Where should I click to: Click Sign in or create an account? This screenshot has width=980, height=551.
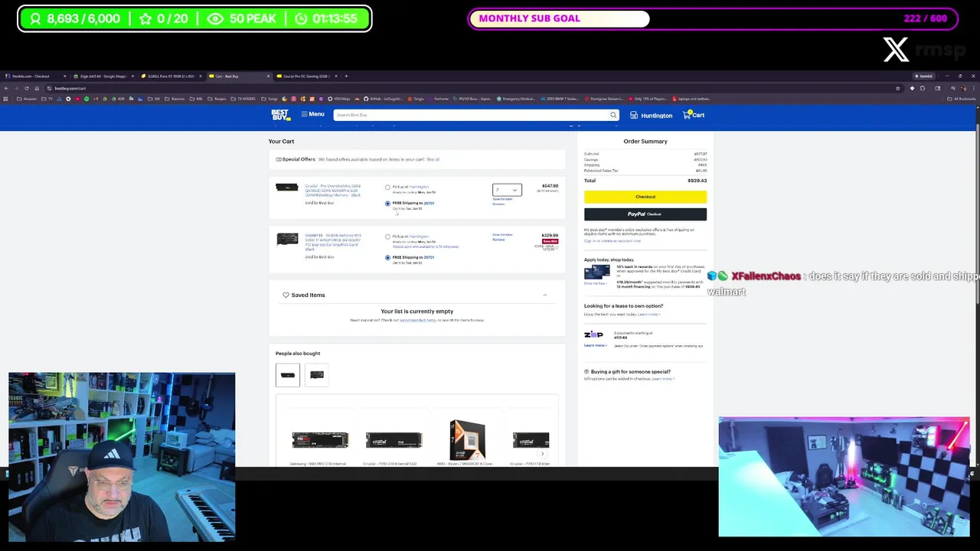pyautogui.click(x=612, y=241)
